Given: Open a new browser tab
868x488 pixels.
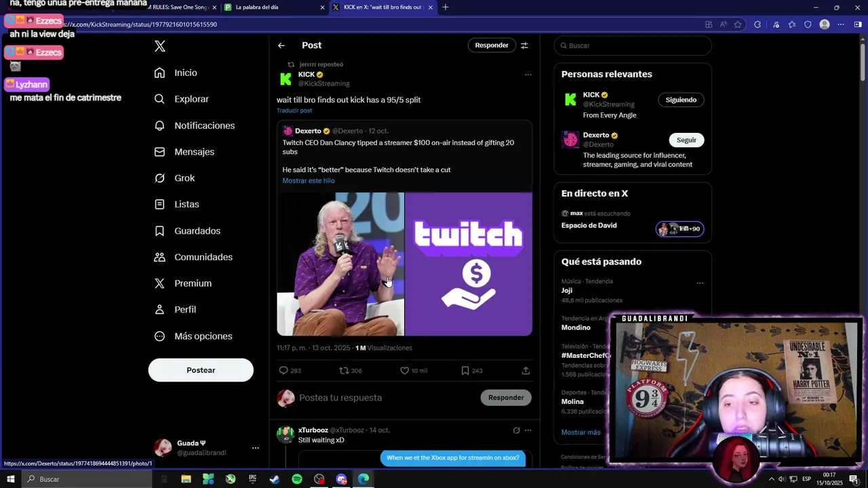Looking at the screenshot, I should click(446, 7).
